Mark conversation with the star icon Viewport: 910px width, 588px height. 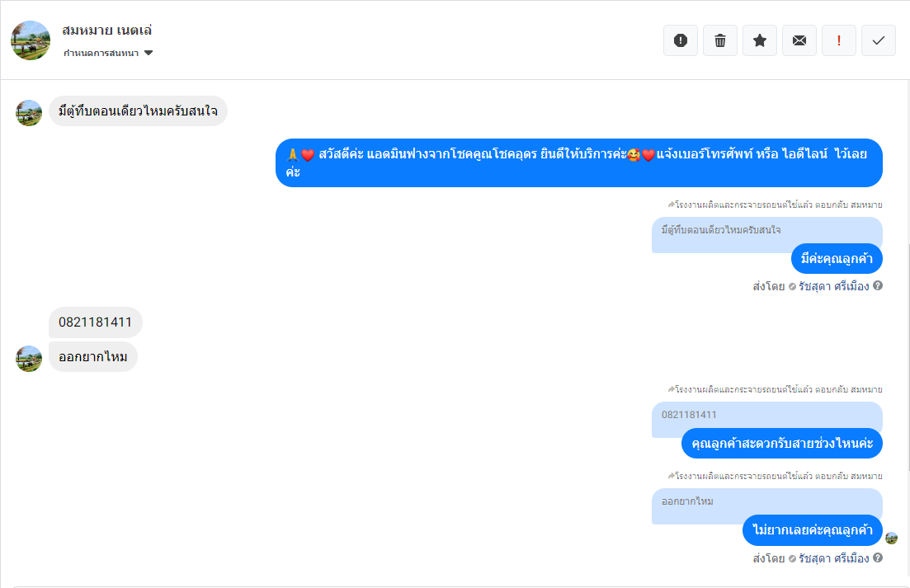pyautogui.click(x=760, y=40)
